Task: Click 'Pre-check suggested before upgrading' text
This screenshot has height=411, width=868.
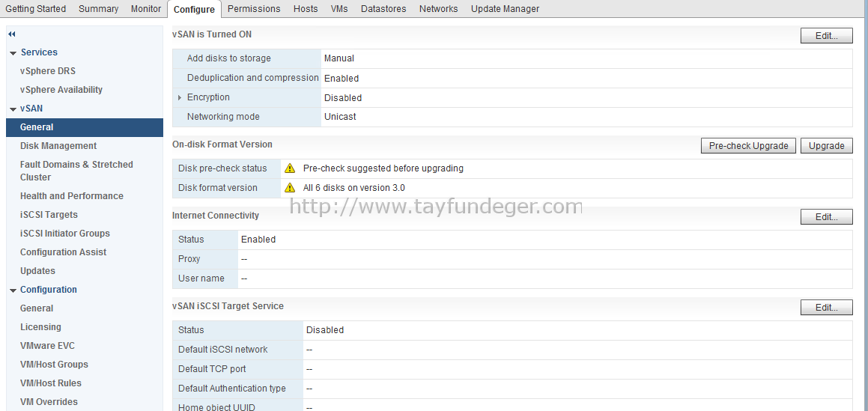Action: click(383, 168)
